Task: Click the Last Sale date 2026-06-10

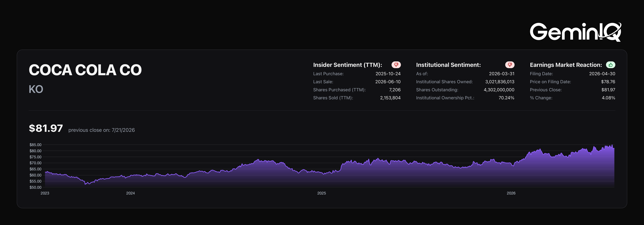Action: coord(388,82)
